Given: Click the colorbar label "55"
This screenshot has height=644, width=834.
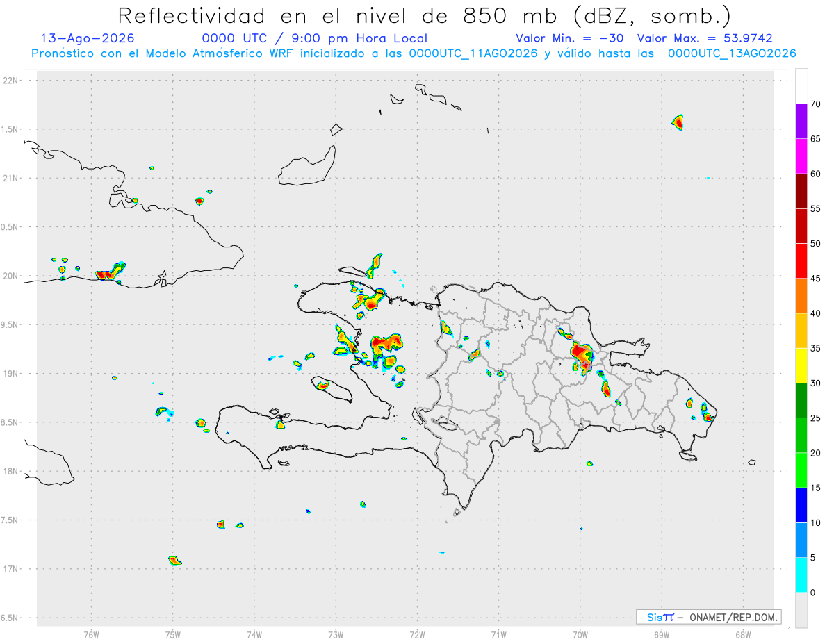Looking at the screenshot, I should tap(816, 209).
